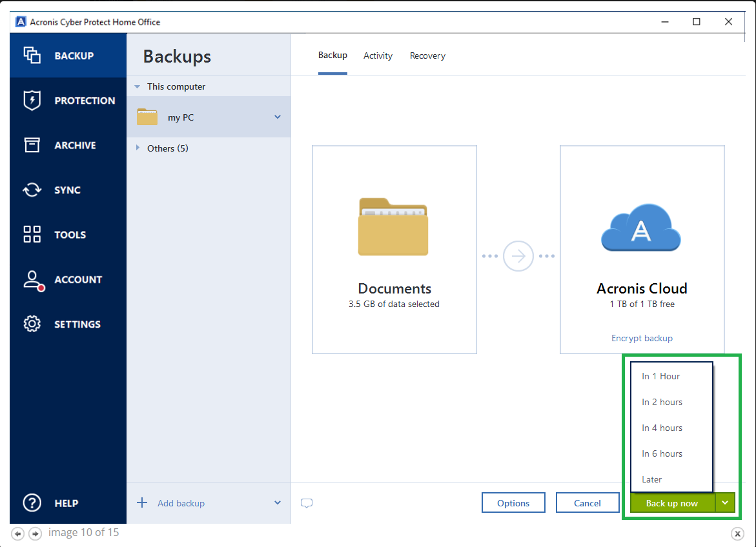Image resolution: width=756 pixels, height=547 pixels.
Task: Select the Documents folder backup source
Action: click(x=393, y=226)
